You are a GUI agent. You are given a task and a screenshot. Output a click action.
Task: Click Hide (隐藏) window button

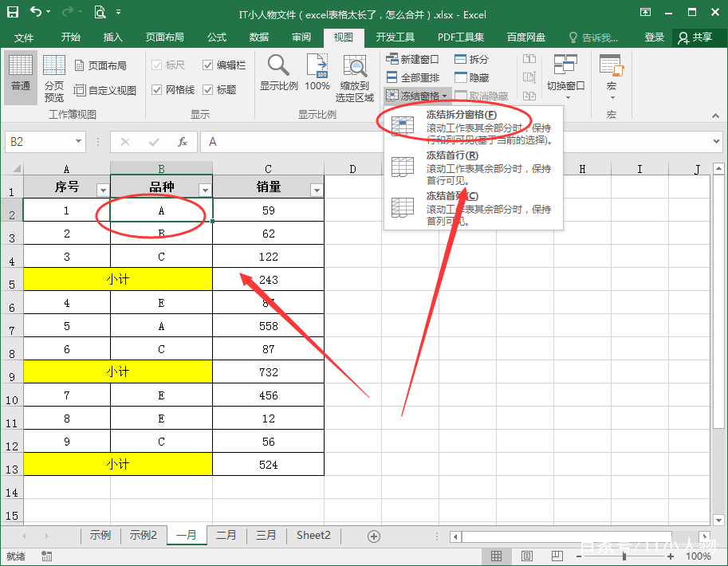pyautogui.click(x=472, y=77)
